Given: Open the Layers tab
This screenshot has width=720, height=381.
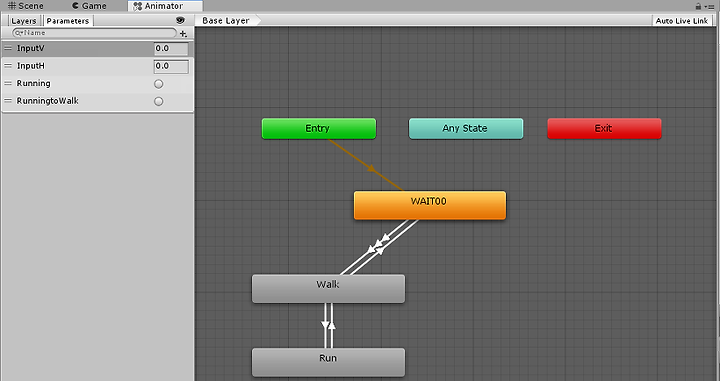Looking at the screenshot, I should pyautogui.click(x=24, y=21).
